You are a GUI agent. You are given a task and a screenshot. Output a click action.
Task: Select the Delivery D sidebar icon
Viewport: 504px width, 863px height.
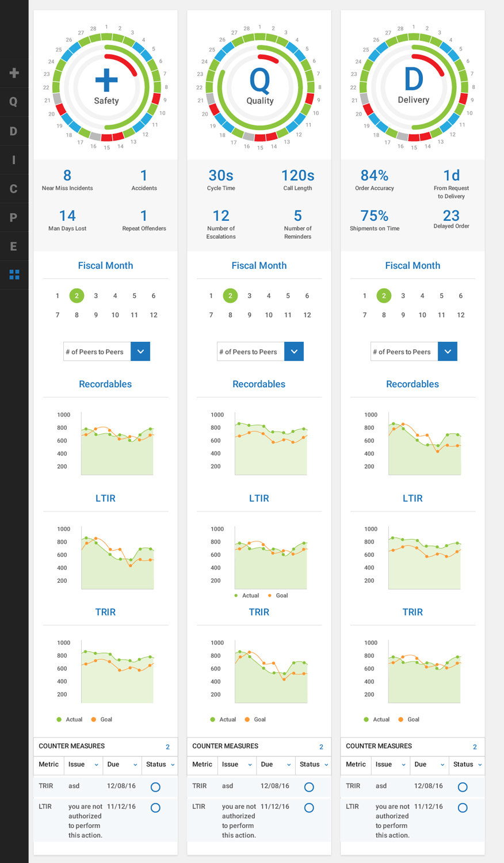[x=14, y=131]
